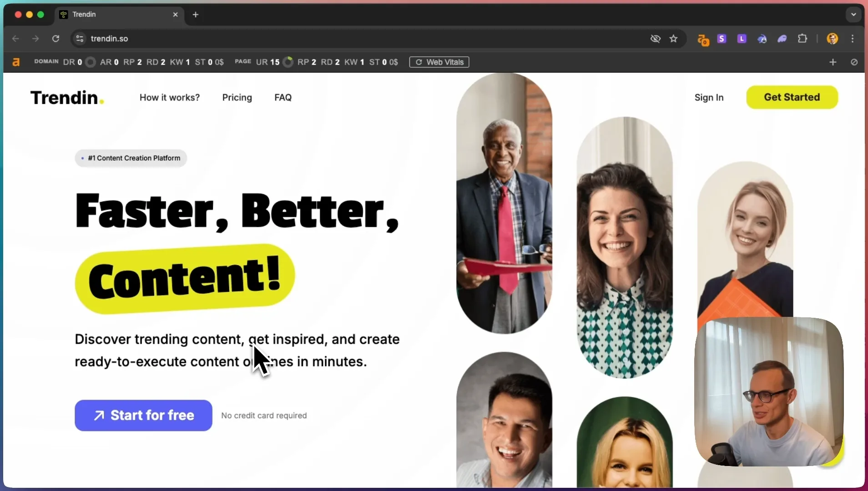Close the Trendin tab

click(176, 15)
